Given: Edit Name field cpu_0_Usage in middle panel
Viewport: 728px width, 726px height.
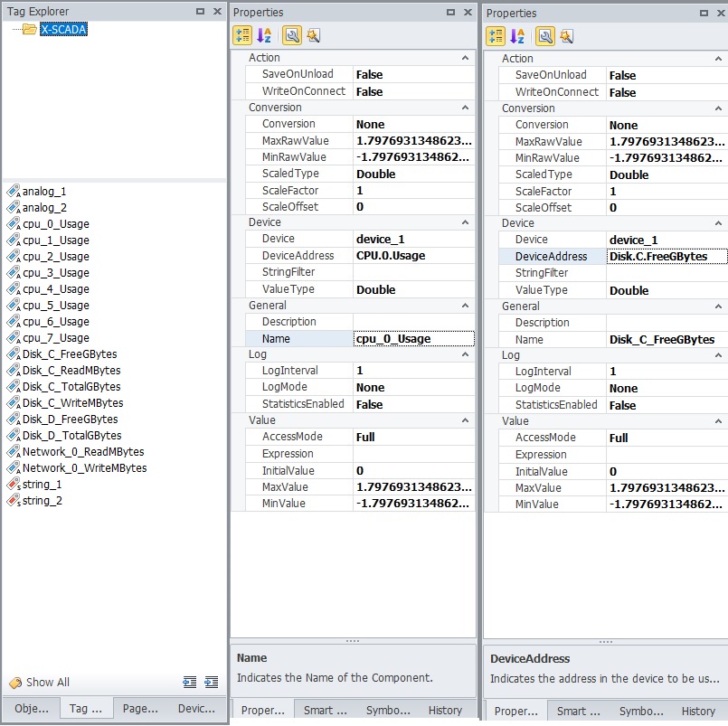Looking at the screenshot, I should tap(413, 339).
